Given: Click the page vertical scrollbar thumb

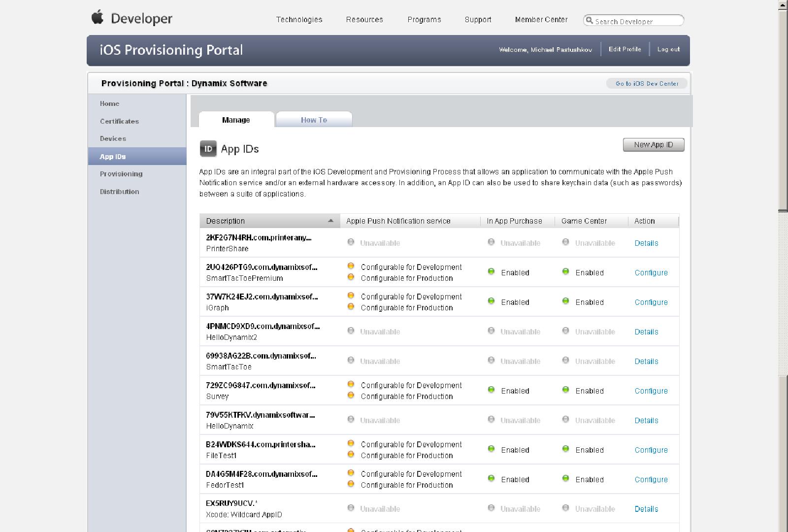Looking at the screenshot, I should tap(783, 110).
